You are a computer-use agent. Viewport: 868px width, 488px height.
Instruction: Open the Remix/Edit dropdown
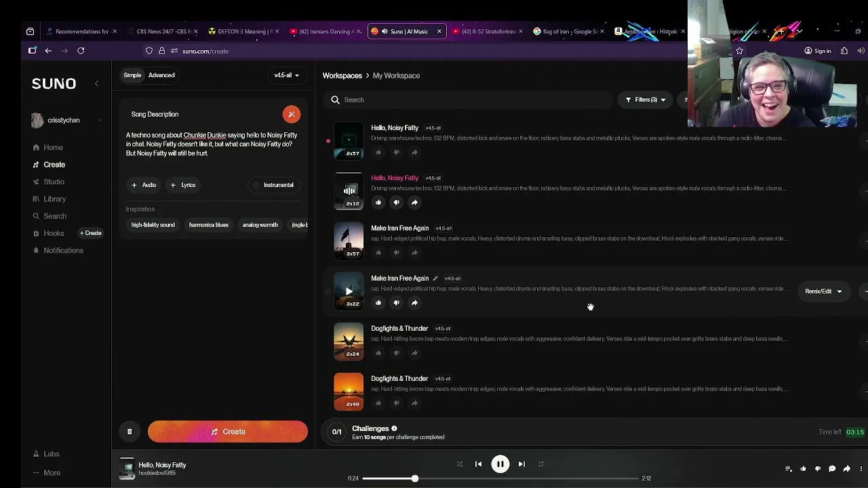tap(823, 291)
